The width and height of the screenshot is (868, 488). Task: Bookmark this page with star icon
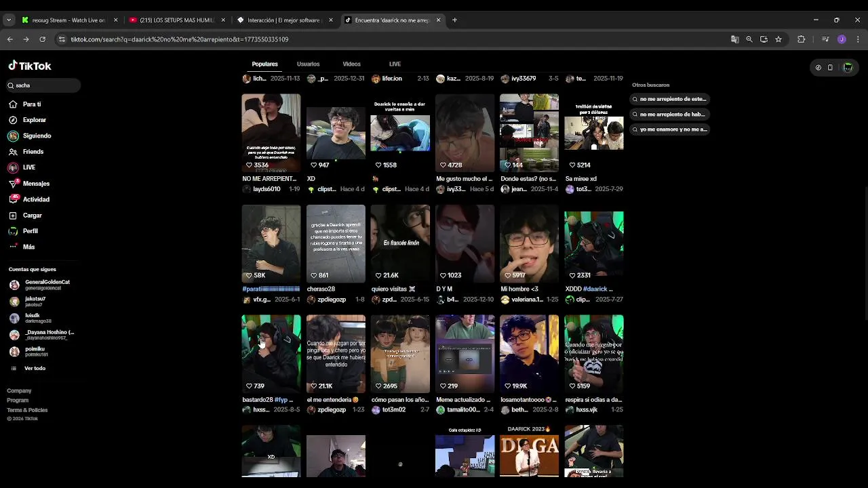pyautogui.click(x=778, y=39)
